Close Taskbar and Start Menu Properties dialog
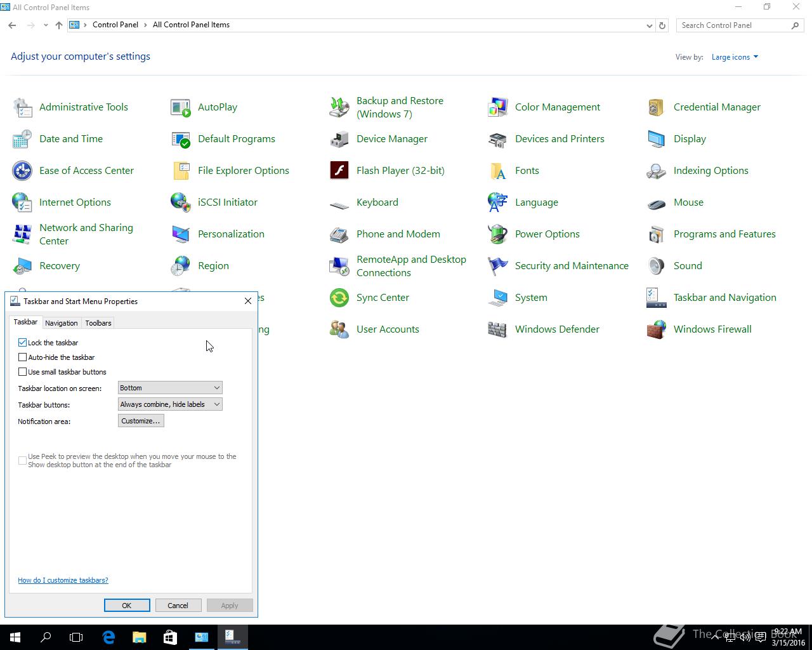The height and width of the screenshot is (650, 812). tap(248, 301)
